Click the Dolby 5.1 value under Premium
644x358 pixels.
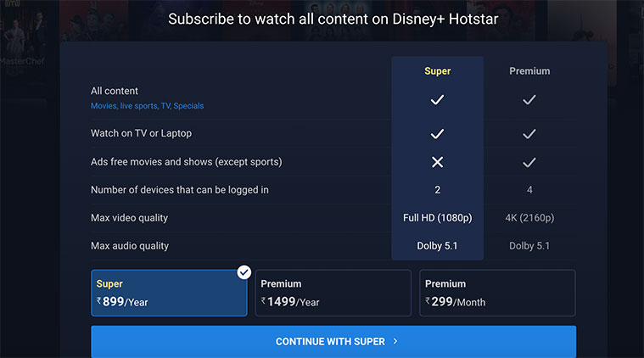pyautogui.click(x=529, y=246)
